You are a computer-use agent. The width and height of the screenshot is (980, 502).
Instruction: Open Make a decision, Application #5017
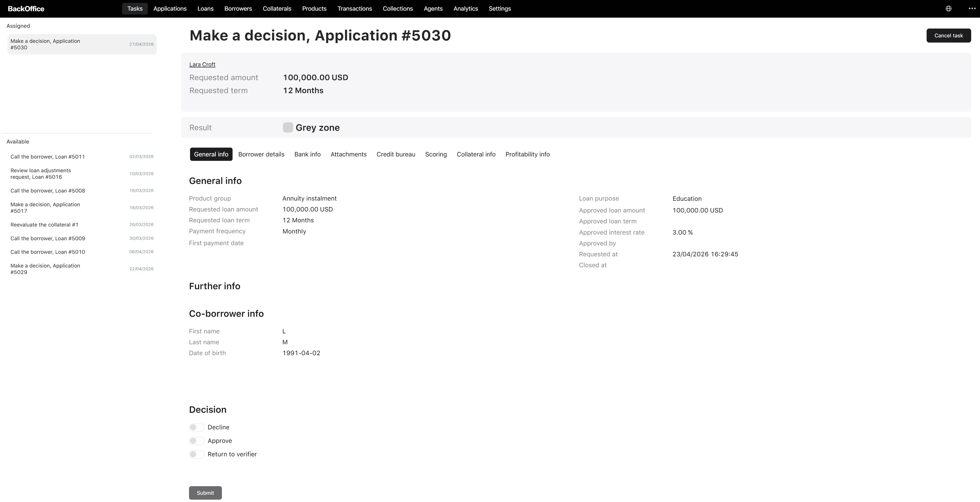click(82, 208)
